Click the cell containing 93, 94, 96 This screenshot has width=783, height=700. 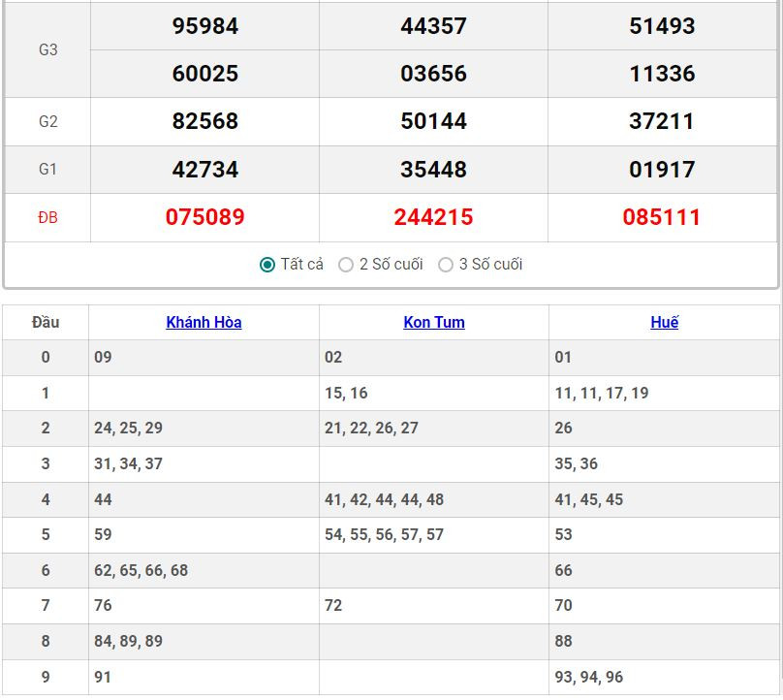tap(588, 678)
